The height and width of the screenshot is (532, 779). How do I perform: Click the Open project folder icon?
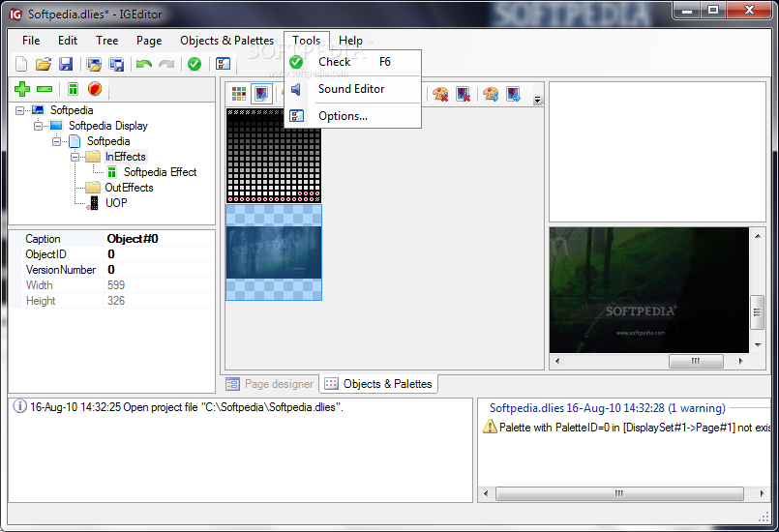tap(44, 64)
